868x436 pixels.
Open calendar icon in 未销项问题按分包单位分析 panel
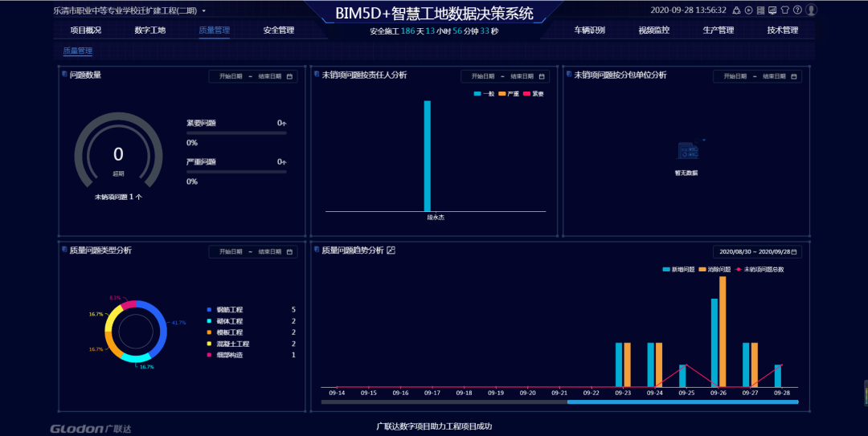(794, 76)
